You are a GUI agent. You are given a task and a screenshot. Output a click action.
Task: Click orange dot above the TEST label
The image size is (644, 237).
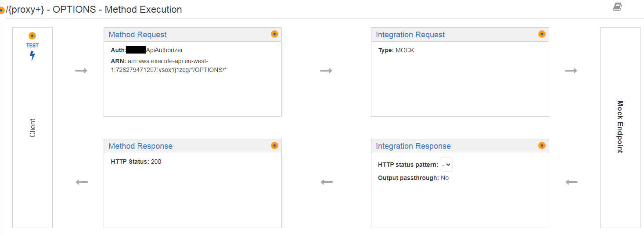(32, 36)
